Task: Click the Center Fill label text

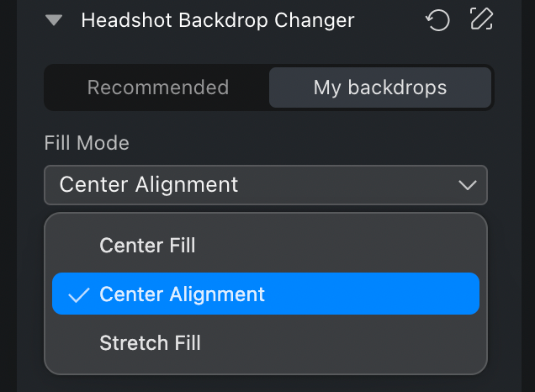Action: pos(147,246)
